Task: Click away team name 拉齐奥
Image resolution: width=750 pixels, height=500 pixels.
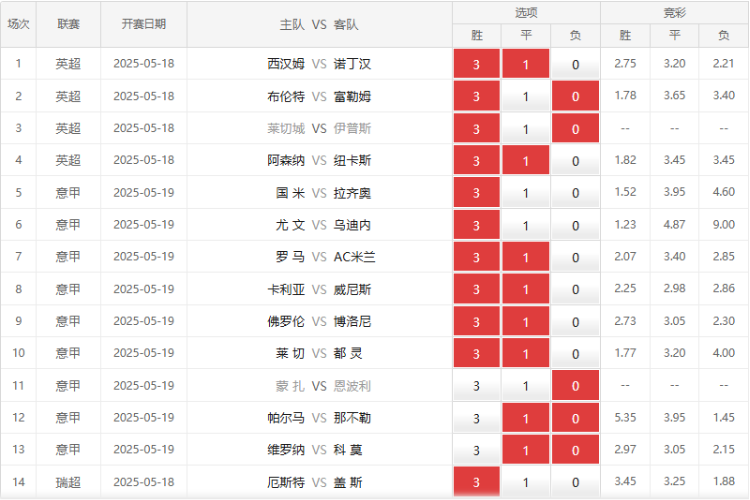Action: point(352,193)
